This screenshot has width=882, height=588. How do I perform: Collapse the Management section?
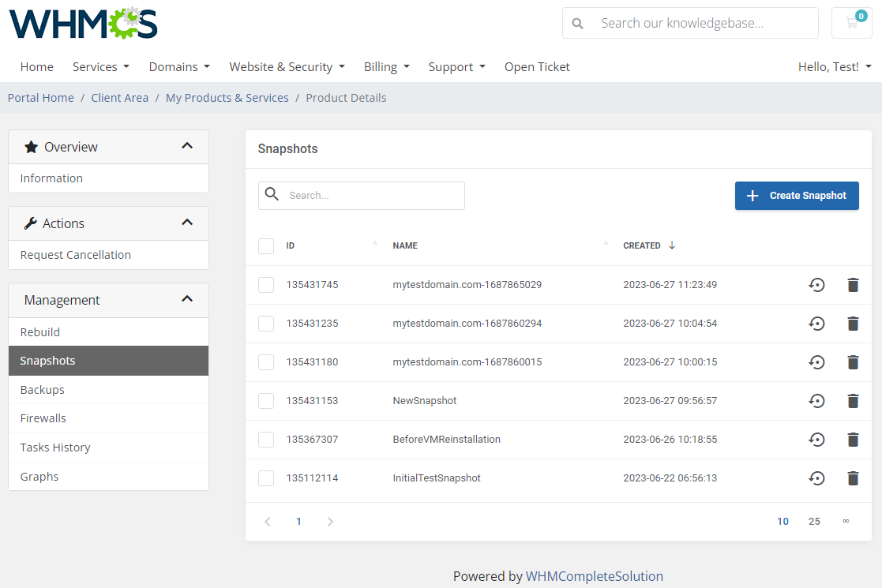(x=187, y=299)
